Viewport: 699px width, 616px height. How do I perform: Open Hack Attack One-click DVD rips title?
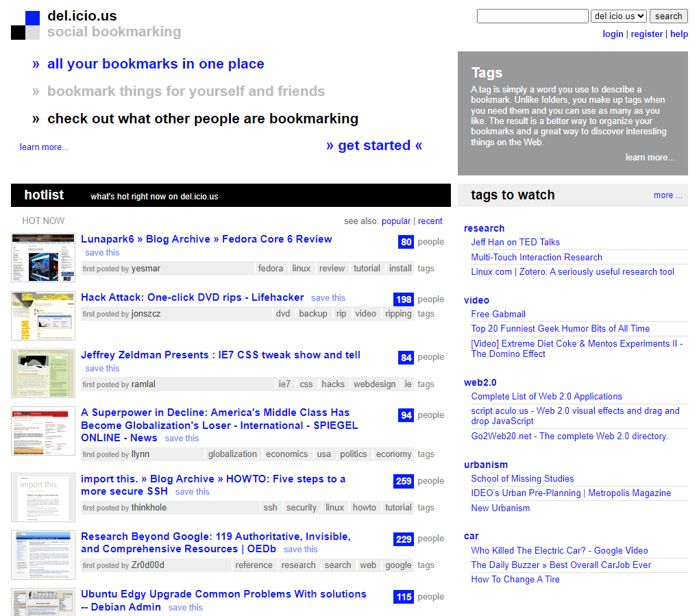tap(192, 297)
